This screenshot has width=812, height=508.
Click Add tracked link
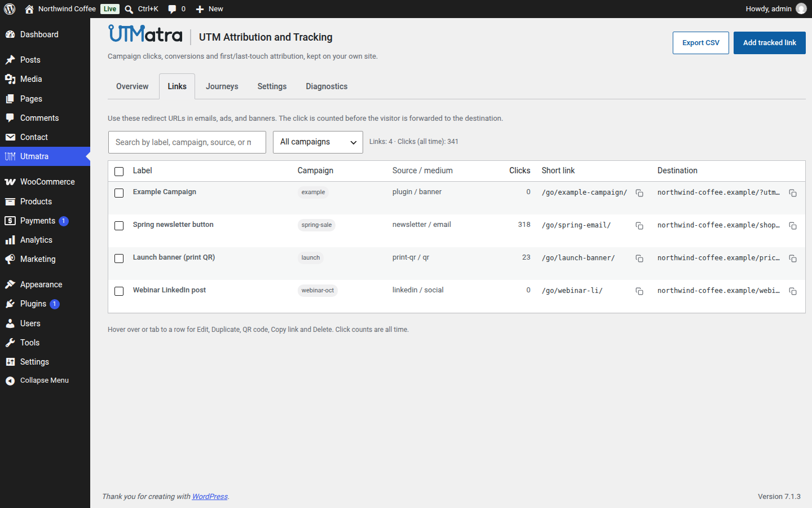point(770,43)
